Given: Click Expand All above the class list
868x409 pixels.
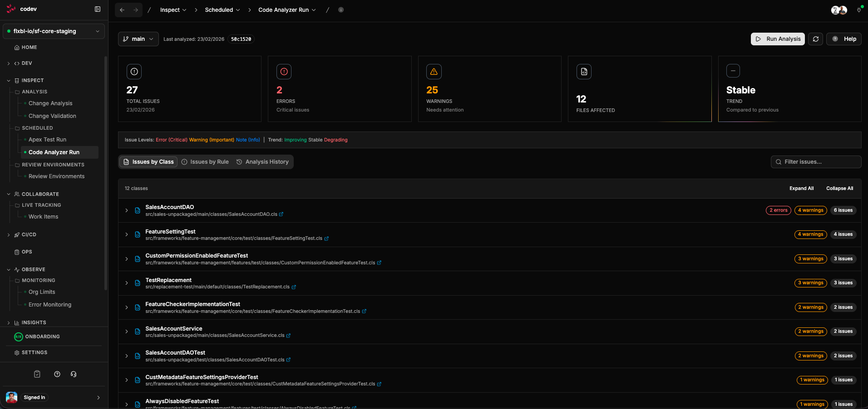Looking at the screenshot, I should [x=801, y=188].
